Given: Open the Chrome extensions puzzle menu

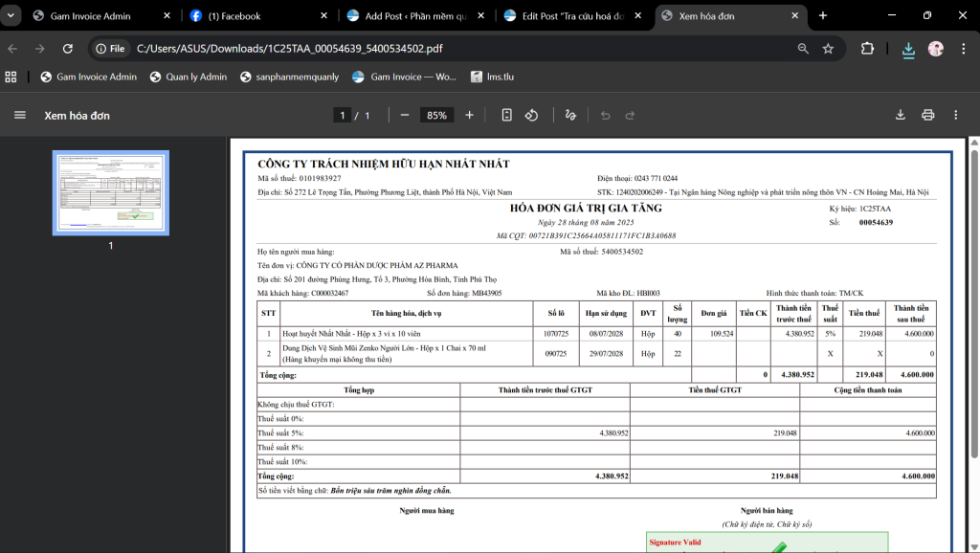Looking at the screenshot, I should [867, 48].
